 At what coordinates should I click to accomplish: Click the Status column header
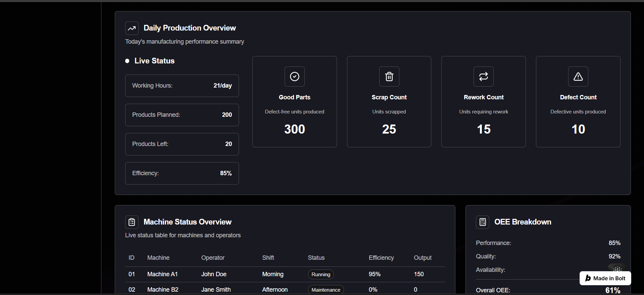tap(316, 258)
